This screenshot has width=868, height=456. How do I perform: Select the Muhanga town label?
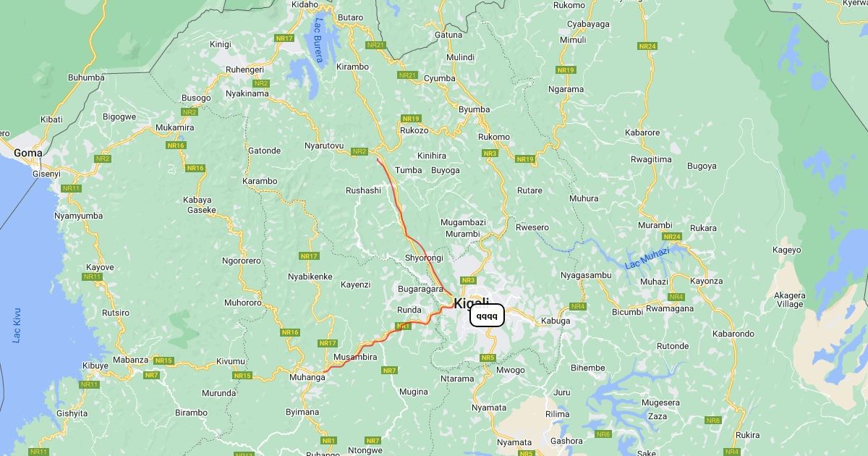(307, 377)
